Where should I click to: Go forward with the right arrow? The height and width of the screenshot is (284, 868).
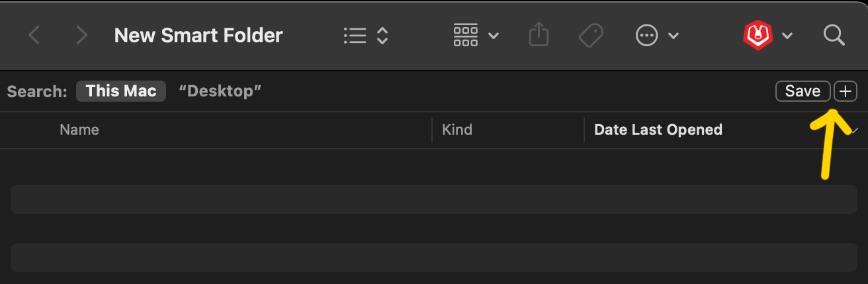click(81, 35)
